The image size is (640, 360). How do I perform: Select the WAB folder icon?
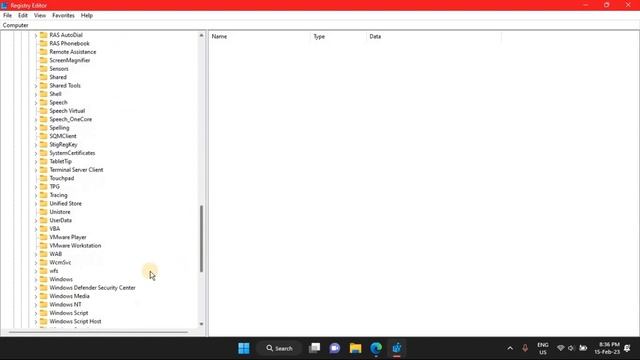(44, 254)
